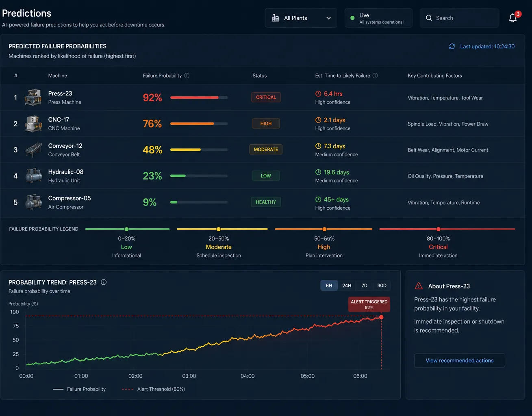Click the clock icon beside 6.4 hrs
The width and height of the screenshot is (532, 416).
pyautogui.click(x=318, y=93)
